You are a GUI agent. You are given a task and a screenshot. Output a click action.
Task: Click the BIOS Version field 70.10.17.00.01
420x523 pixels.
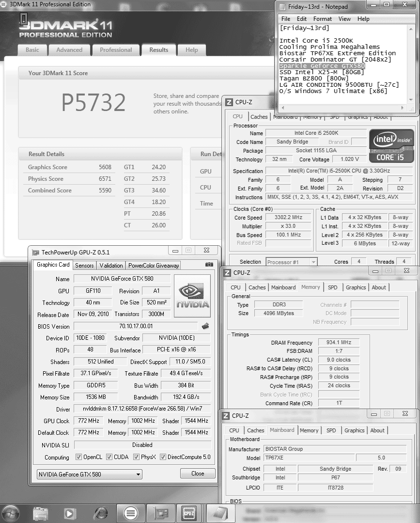tap(136, 326)
